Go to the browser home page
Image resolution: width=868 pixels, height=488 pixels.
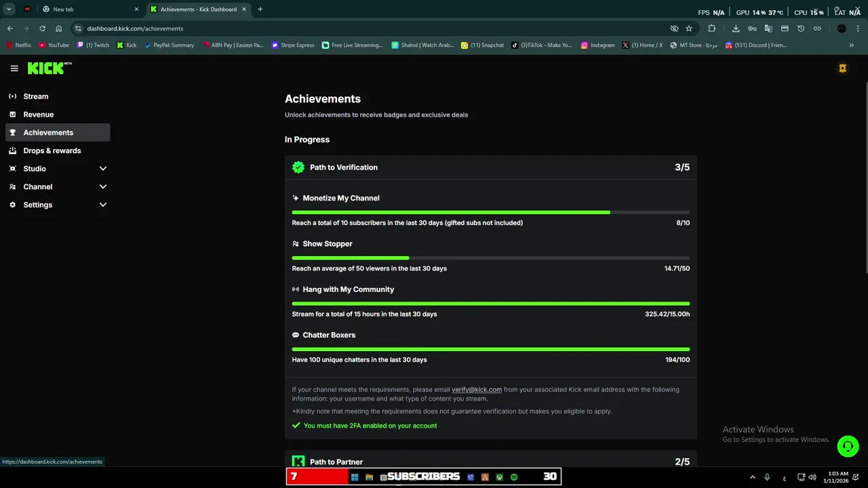pyautogui.click(x=59, y=28)
